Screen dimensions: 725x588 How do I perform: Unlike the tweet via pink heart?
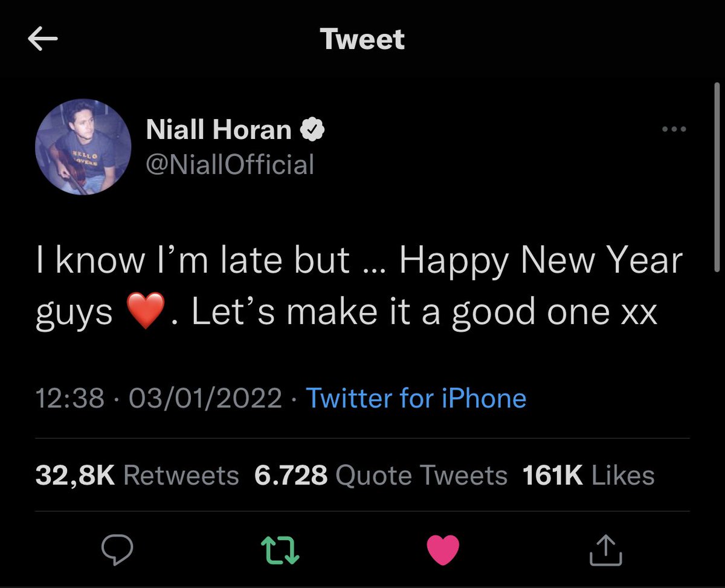(443, 549)
